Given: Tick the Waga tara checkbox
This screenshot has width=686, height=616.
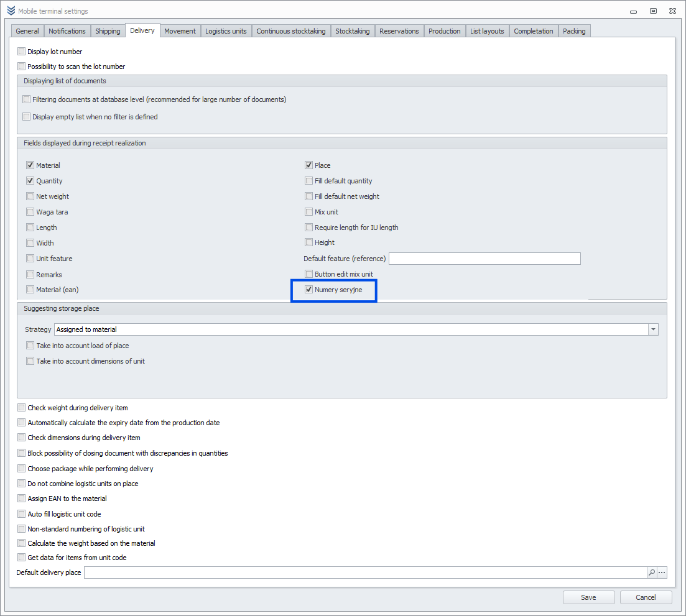Looking at the screenshot, I should (x=30, y=211).
